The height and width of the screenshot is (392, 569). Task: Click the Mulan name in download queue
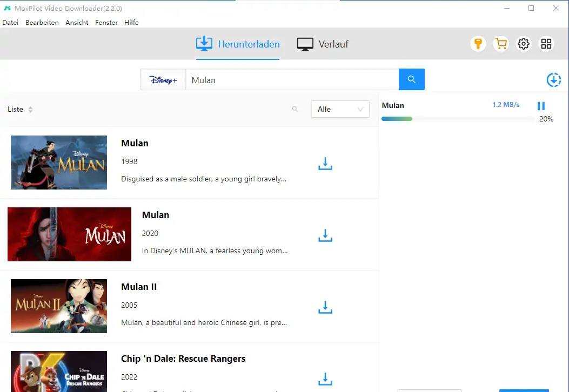(393, 105)
